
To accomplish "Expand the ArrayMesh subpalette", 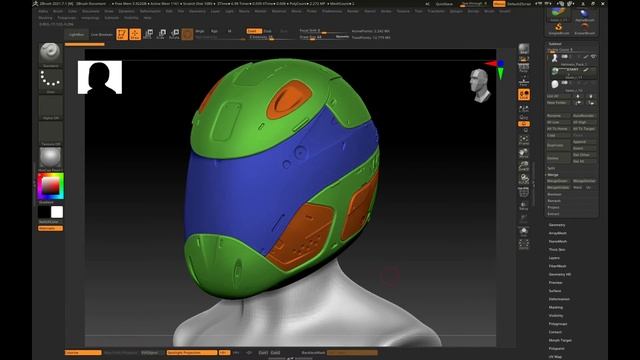I will tap(558, 233).
